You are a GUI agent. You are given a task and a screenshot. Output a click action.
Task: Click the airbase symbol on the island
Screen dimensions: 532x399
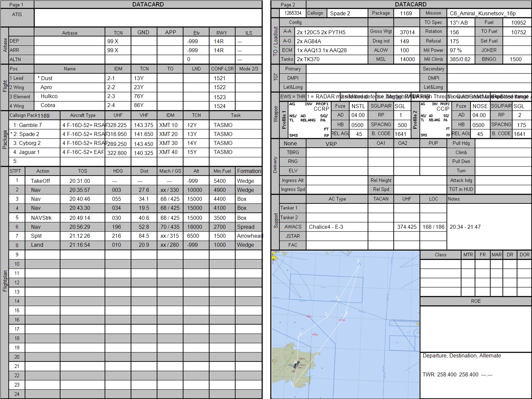coord(296,364)
